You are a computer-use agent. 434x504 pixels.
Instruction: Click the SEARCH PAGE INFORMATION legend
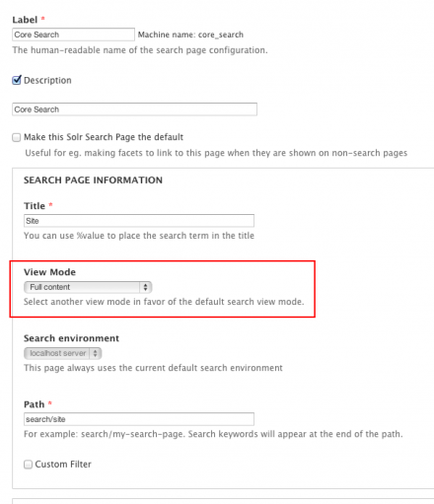coord(93,180)
